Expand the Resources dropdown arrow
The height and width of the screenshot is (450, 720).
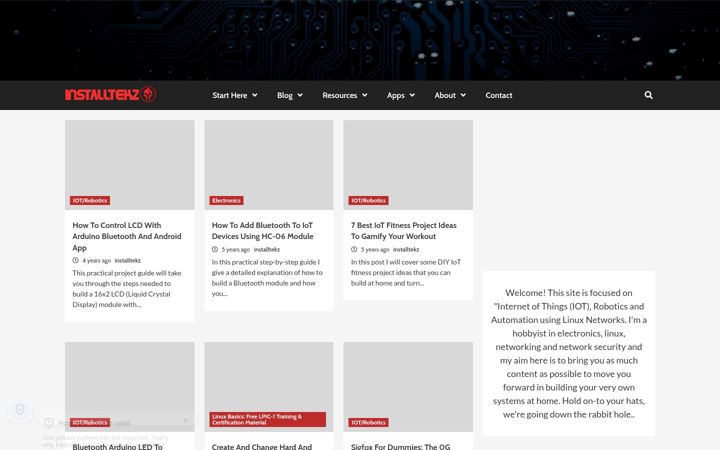(365, 95)
